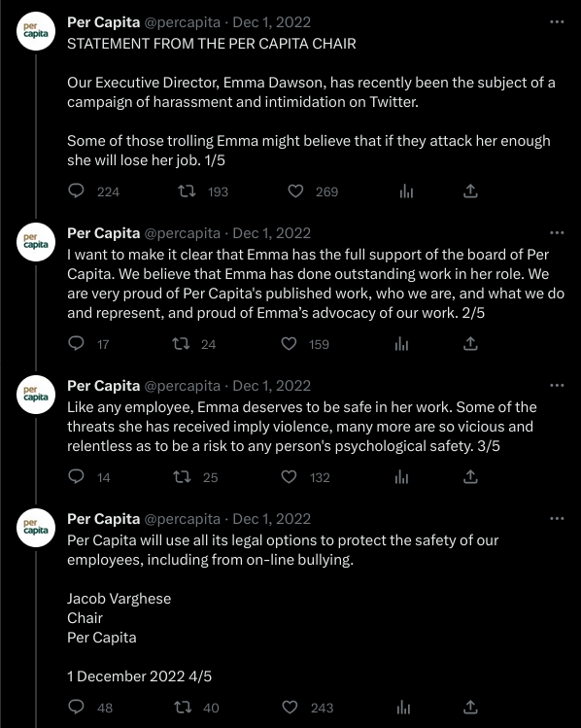Viewport: 581px width, 728px height.
Task: Open more options on the 1/5 tweet
Action: click(557, 21)
